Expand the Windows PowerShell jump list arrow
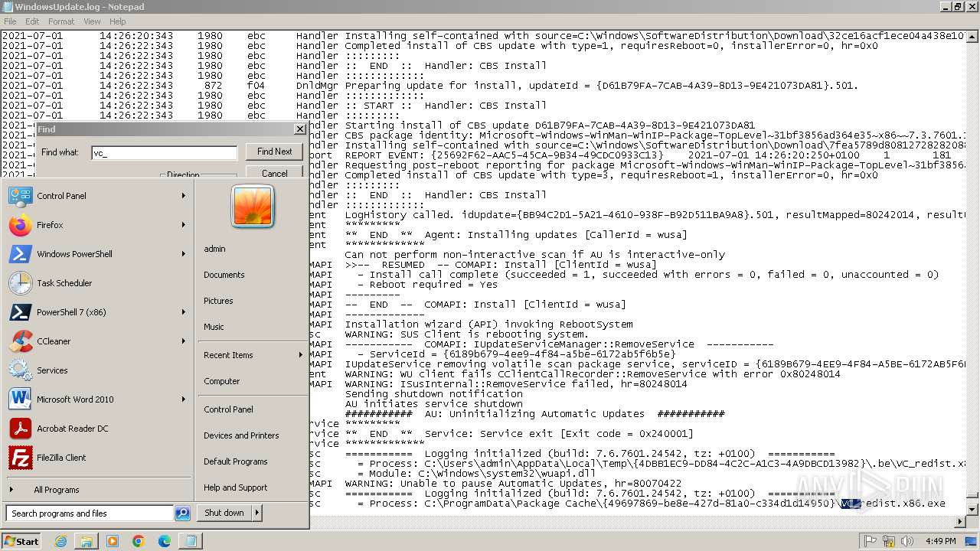 [x=184, y=254]
